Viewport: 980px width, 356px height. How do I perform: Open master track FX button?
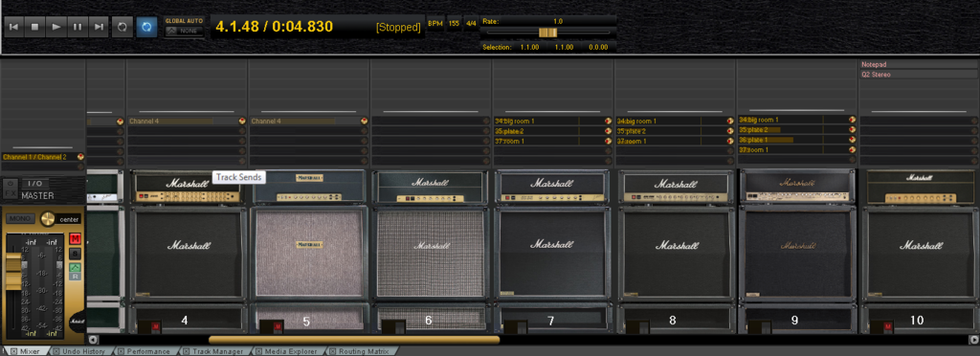click(x=11, y=189)
